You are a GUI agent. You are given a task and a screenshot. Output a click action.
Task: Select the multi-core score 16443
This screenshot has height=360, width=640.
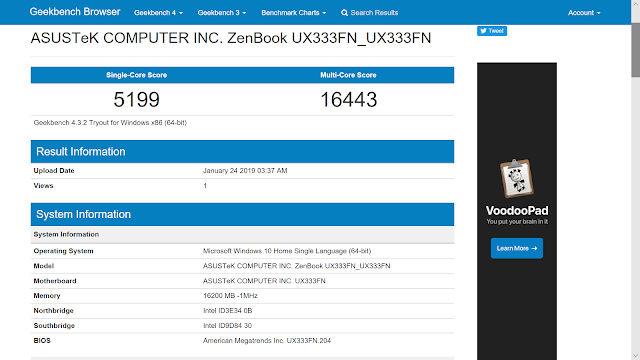pyautogui.click(x=348, y=100)
